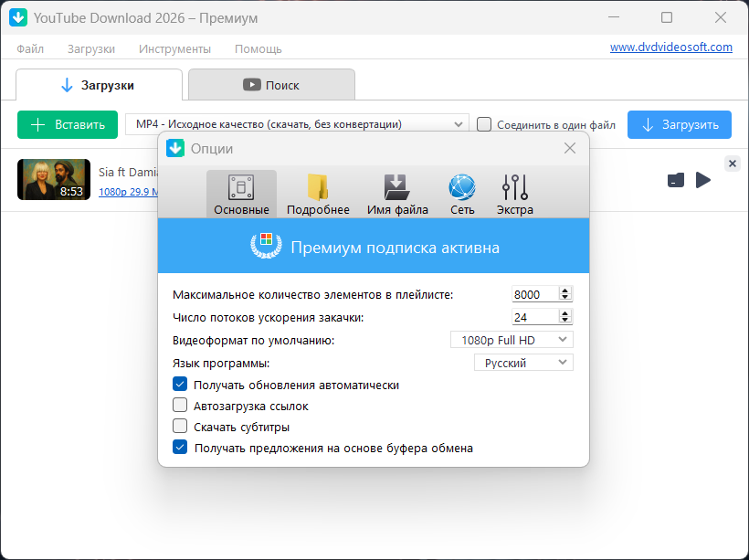749x560 pixels.
Task: Click the premium laurel badge icon
Action: (x=266, y=246)
